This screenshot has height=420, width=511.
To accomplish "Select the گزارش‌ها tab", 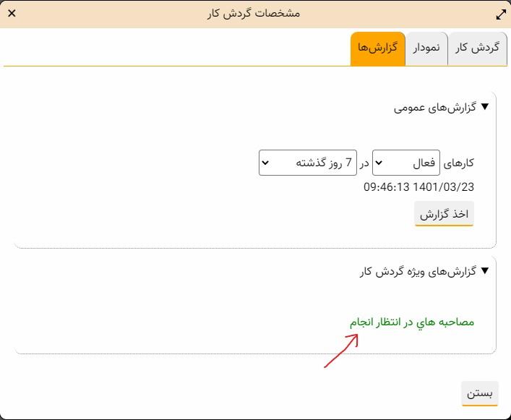I will click(377, 48).
